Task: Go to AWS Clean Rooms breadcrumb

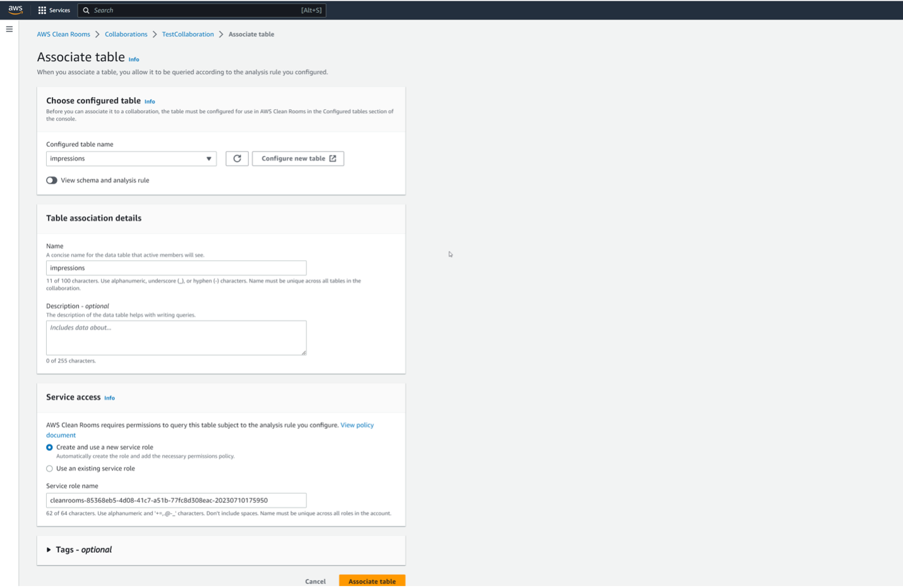Action: point(63,34)
